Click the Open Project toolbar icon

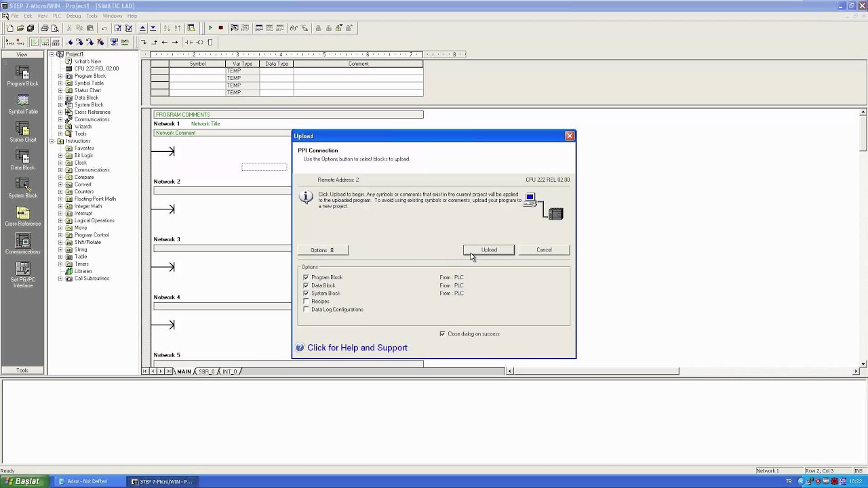pyautogui.click(x=20, y=28)
